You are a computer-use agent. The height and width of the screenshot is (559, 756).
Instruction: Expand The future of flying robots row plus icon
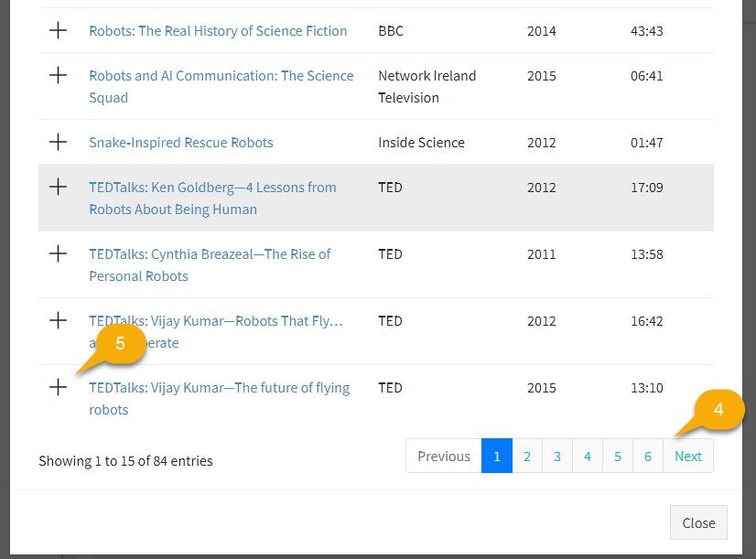click(x=58, y=387)
